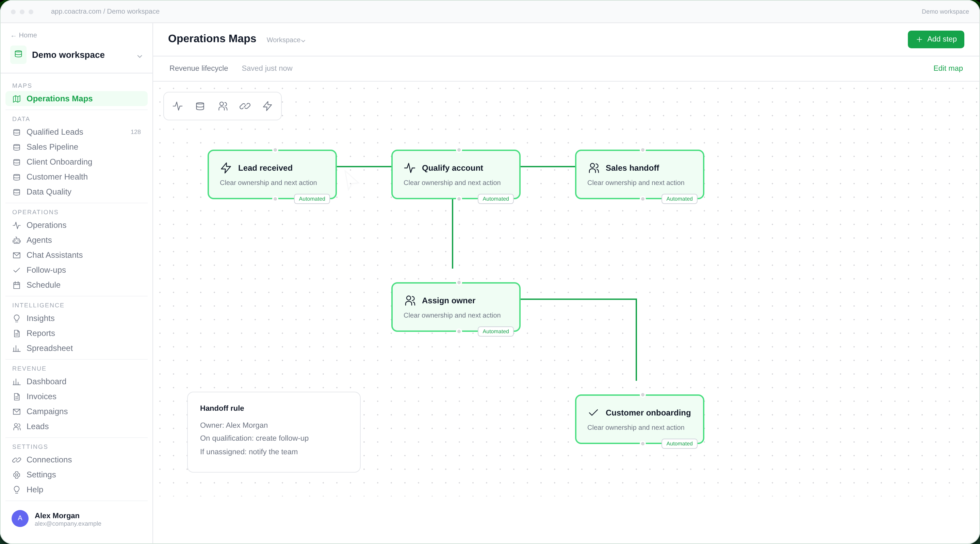Open the Reports page

[x=77, y=333]
